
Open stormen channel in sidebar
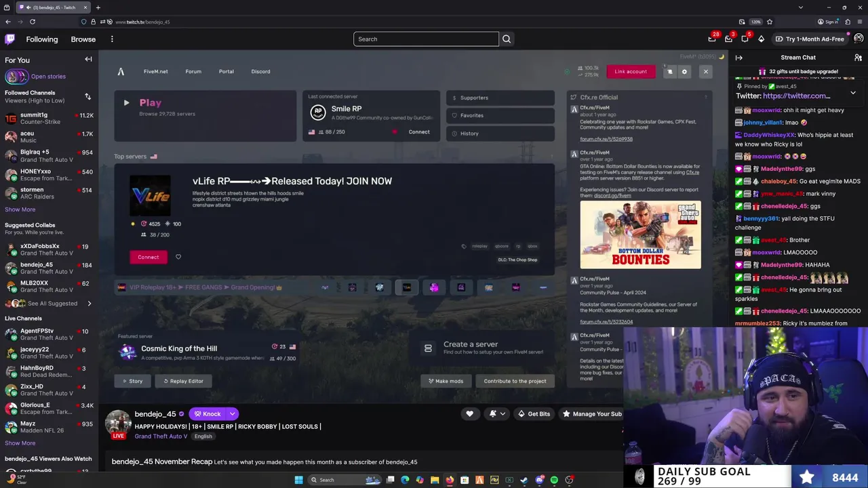tap(49, 193)
